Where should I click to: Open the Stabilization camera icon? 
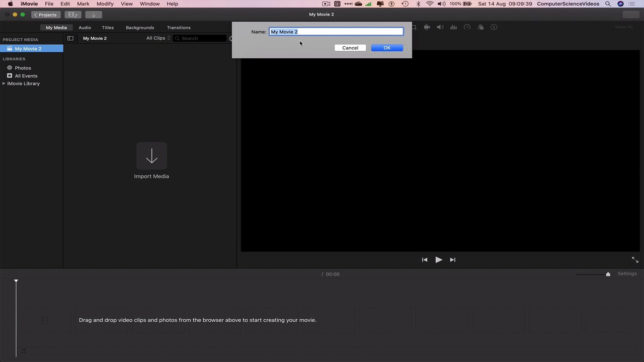[427, 27]
